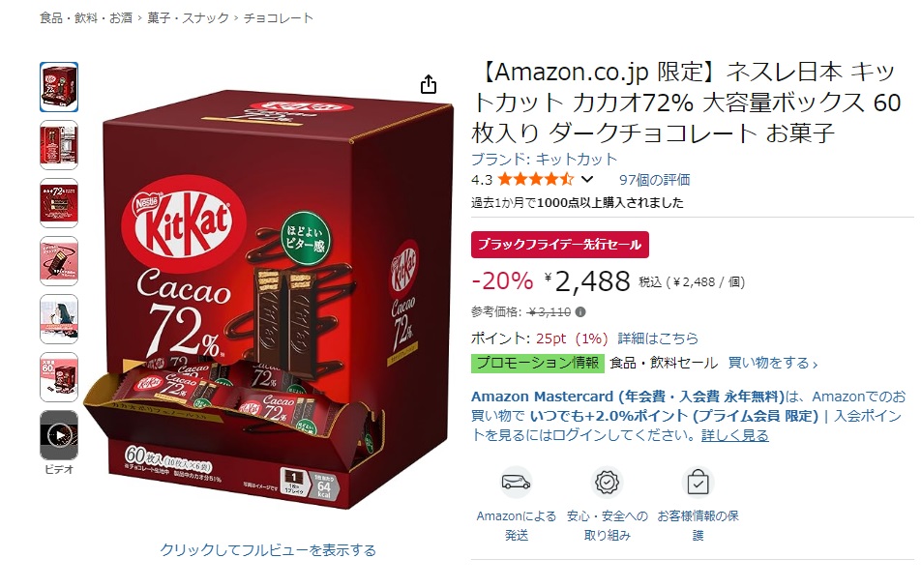Screen dimensions: 921x588
Task: Click クリックしてフルビューを表示する link
Action: [268, 550]
